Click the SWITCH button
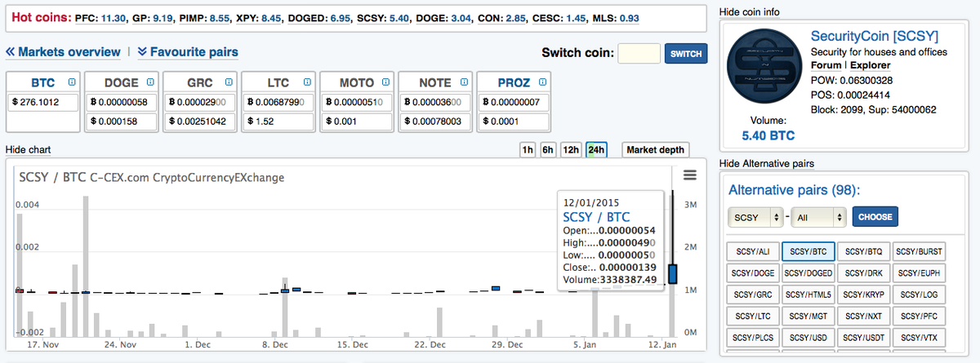 [685, 54]
